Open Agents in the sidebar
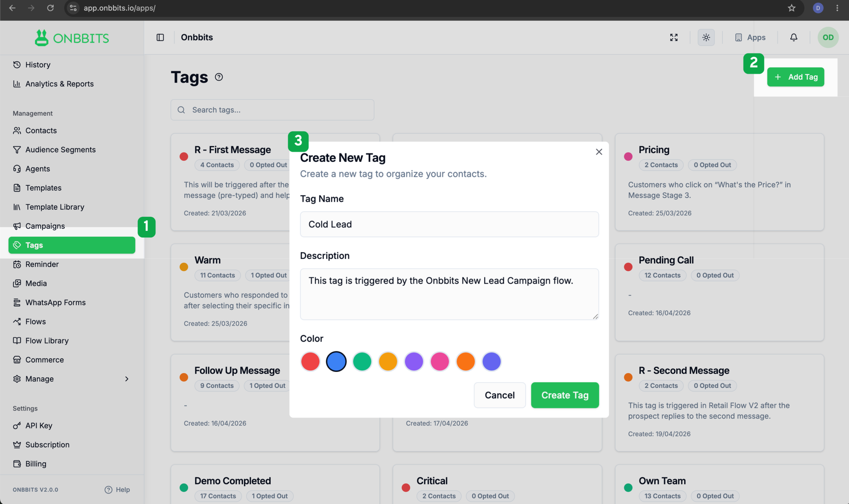This screenshot has height=504, width=849. [72, 169]
